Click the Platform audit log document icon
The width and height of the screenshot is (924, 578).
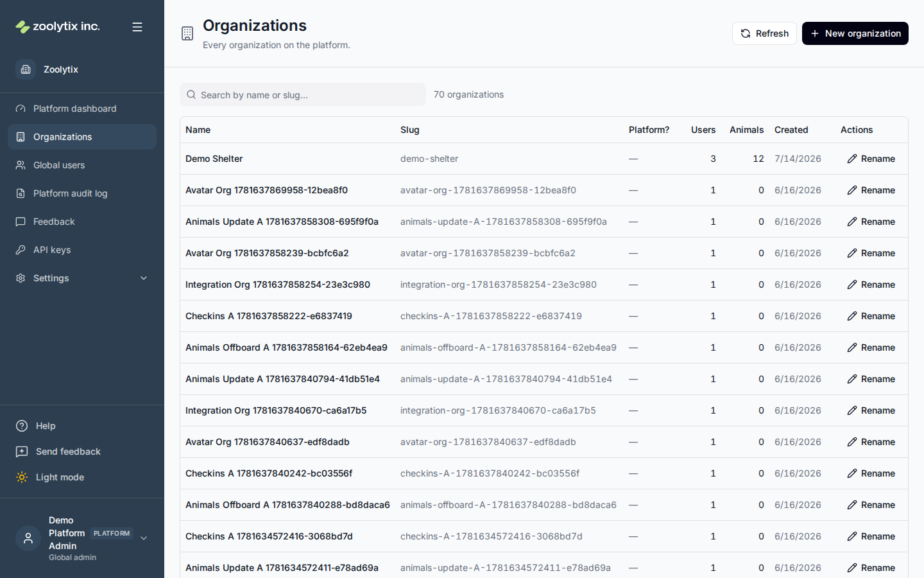tap(21, 193)
